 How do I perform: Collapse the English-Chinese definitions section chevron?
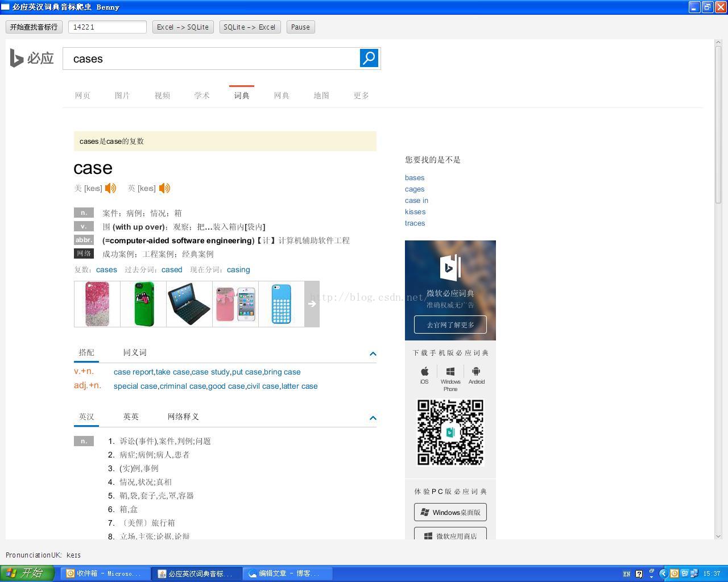[373, 418]
